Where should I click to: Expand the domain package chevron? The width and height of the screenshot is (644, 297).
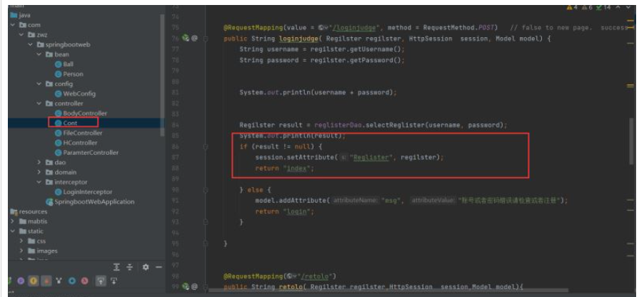point(39,172)
